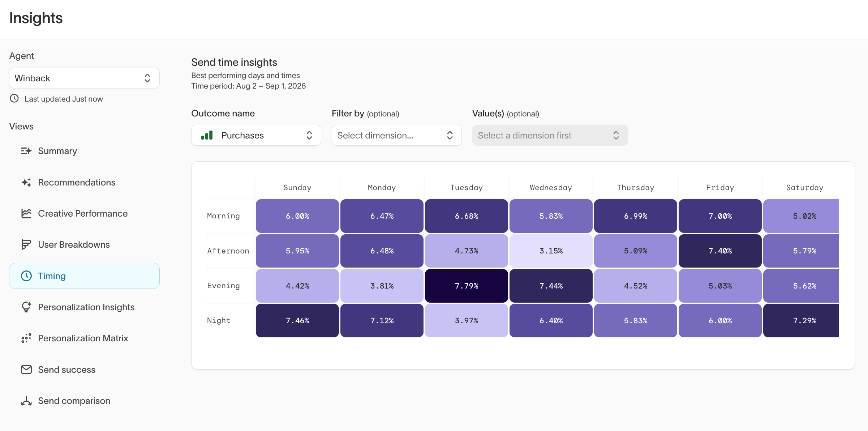868x431 pixels.
Task: Click the Thursday column header
Action: [x=635, y=188]
